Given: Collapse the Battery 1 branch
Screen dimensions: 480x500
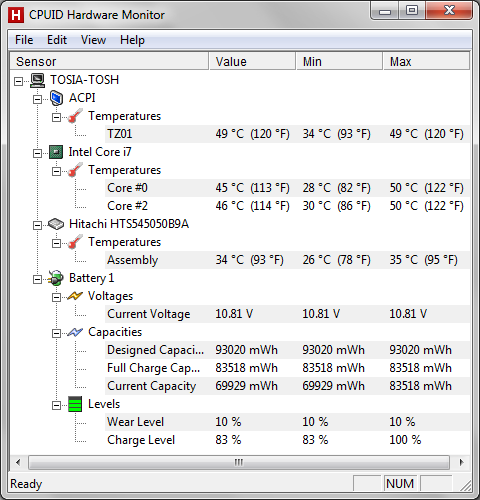Looking at the screenshot, I should tap(37, 279).
